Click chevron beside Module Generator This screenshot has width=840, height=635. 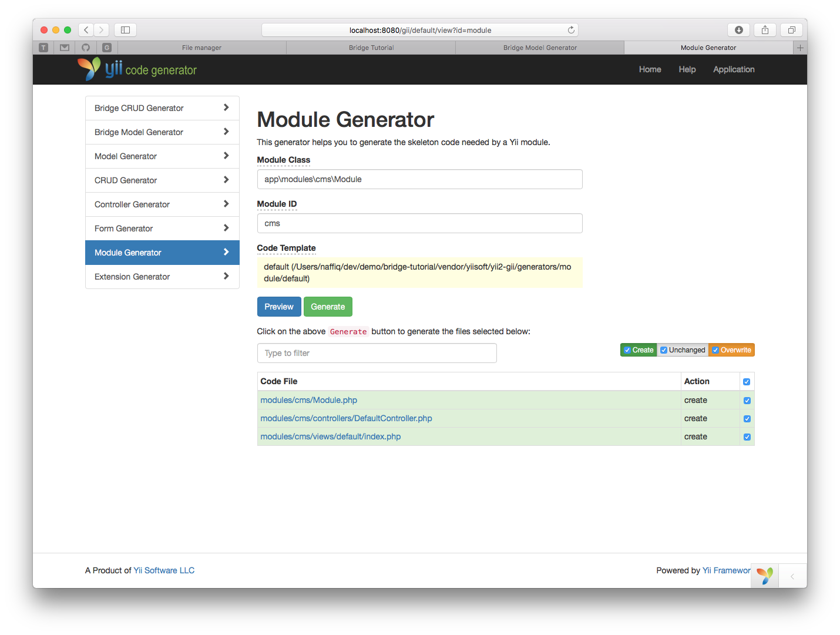point(226,252)
